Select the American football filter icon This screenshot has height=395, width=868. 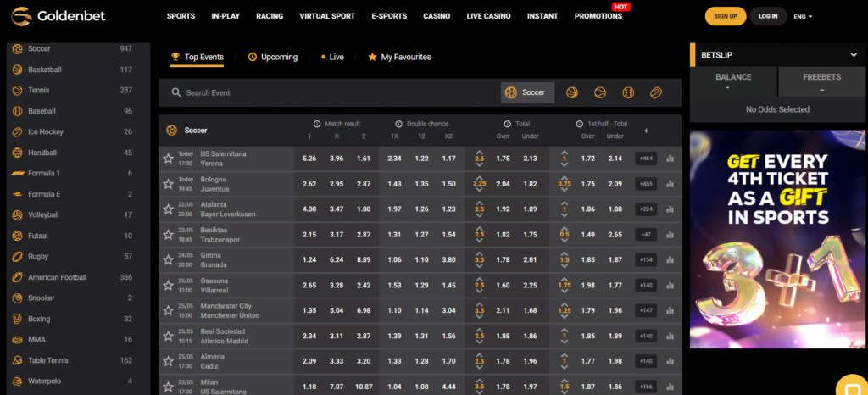[x=655, y=93]
